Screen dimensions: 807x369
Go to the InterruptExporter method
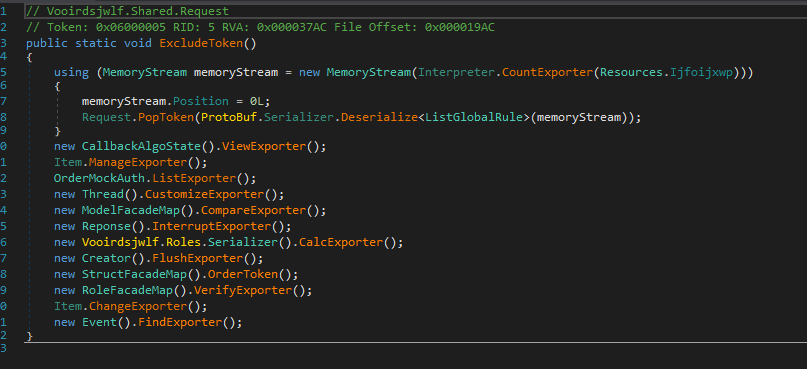[x=212, y=226]
